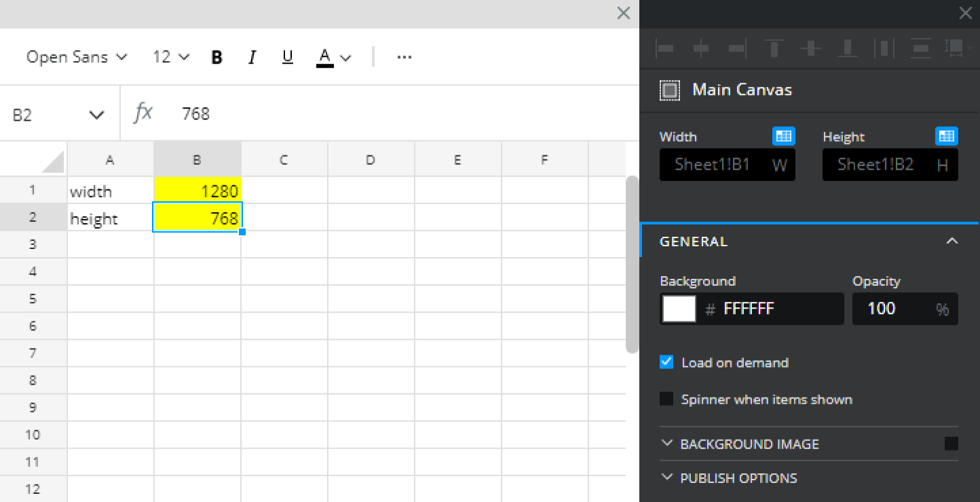
Task: Select column C header
Action: pos(284,160)
